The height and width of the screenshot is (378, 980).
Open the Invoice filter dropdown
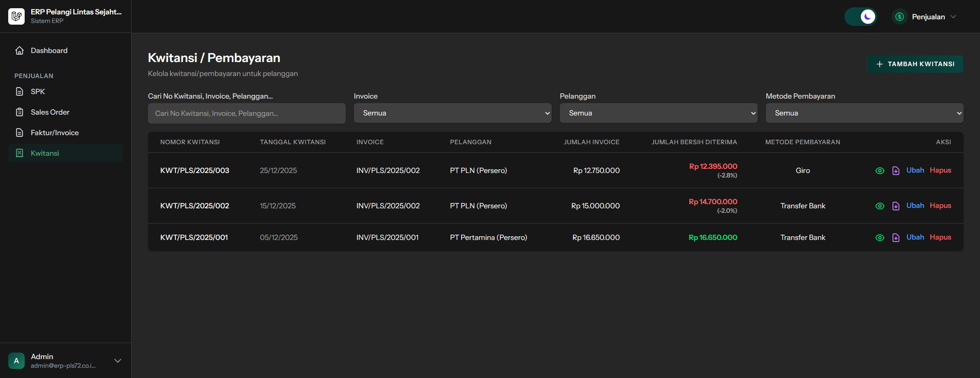452,113
